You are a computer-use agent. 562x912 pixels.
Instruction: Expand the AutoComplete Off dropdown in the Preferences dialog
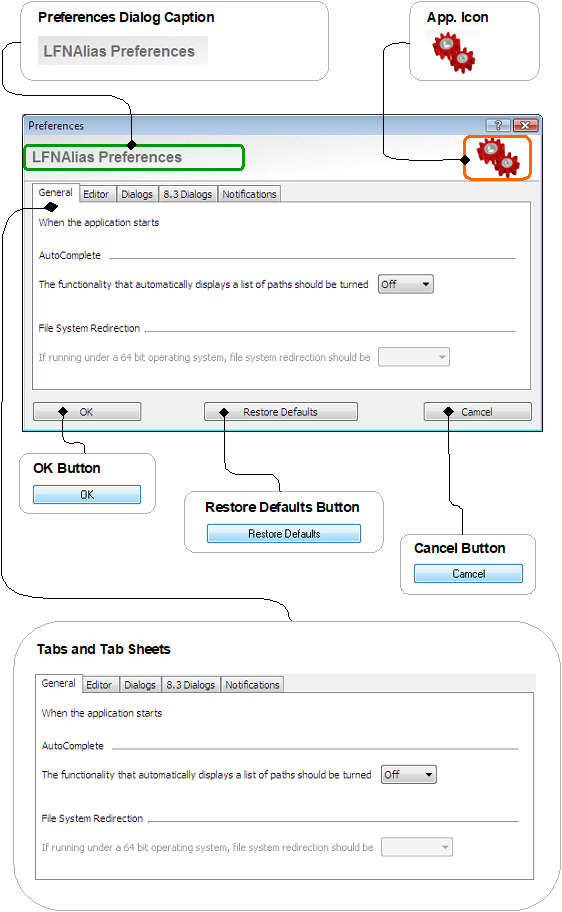pos(406,284)
